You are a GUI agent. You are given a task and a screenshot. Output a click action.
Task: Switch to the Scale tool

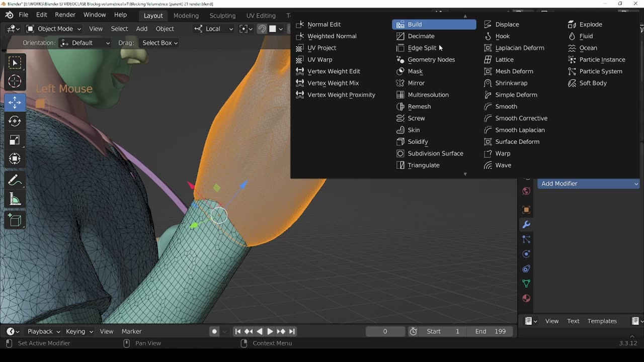pos(15,140)
